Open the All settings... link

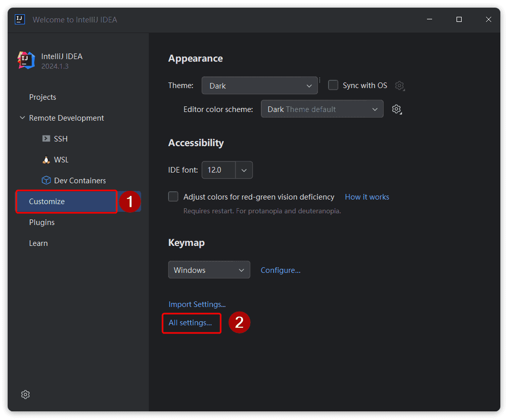190,323
